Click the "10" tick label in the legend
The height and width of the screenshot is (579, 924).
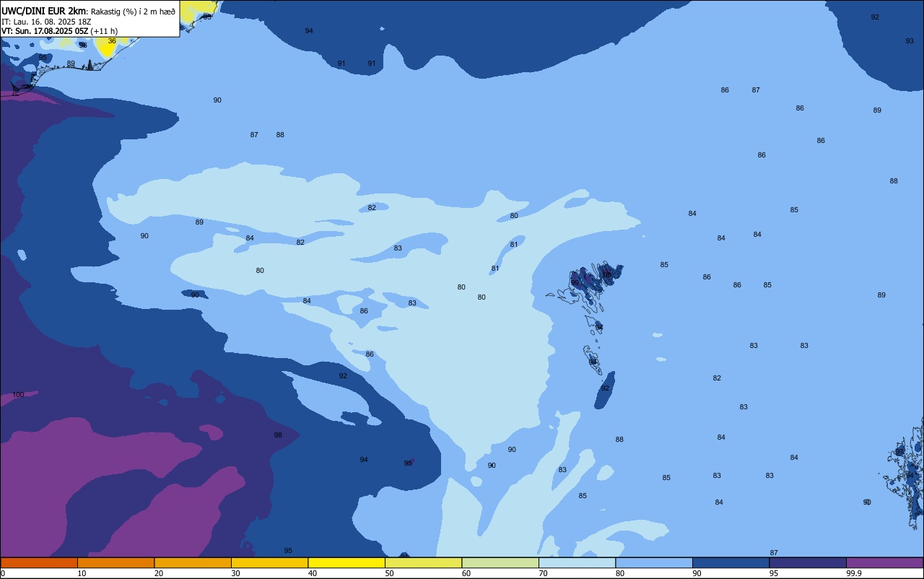pos(82,573)
